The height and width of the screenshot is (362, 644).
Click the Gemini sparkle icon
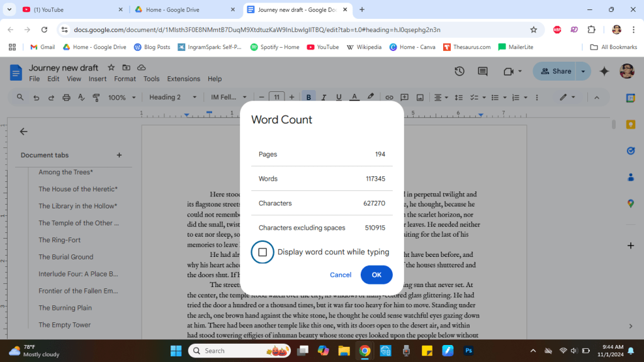click(x=604, y=71)
